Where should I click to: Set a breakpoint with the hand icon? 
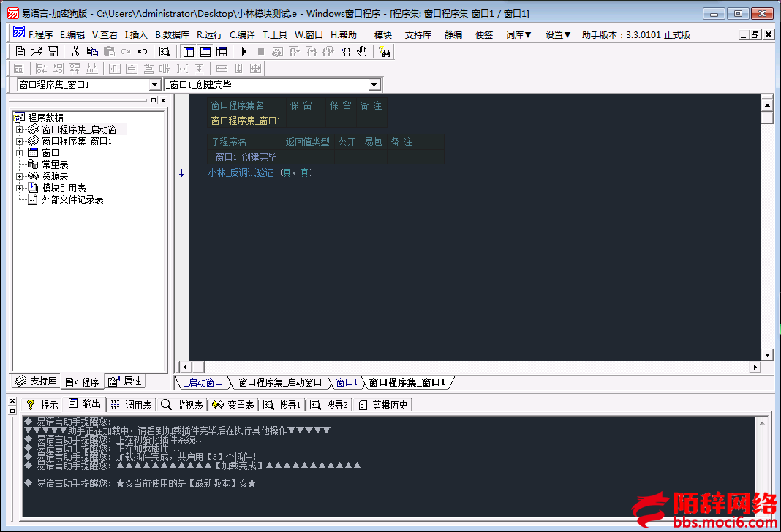pyautogui.click(x=362, y=51)
